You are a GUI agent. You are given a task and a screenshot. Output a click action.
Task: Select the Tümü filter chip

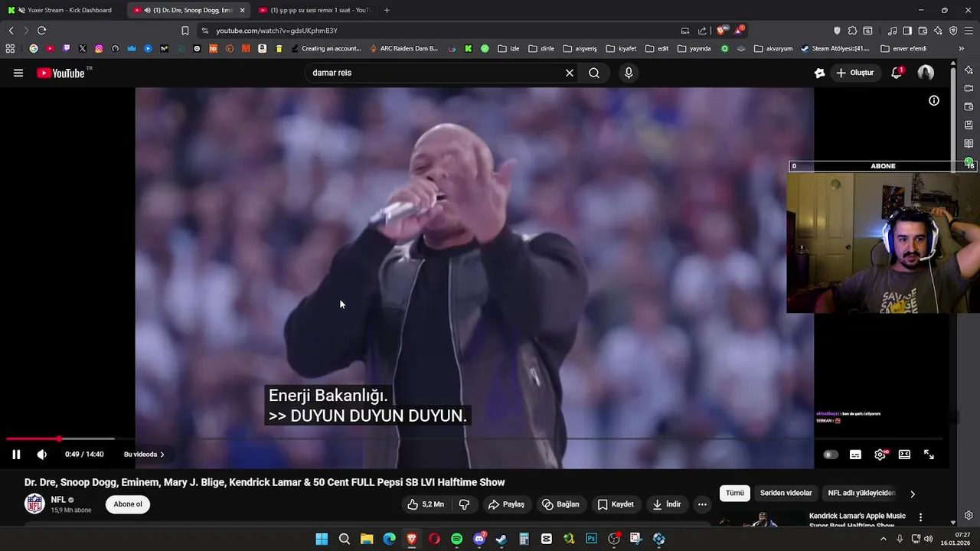point(735,494)
